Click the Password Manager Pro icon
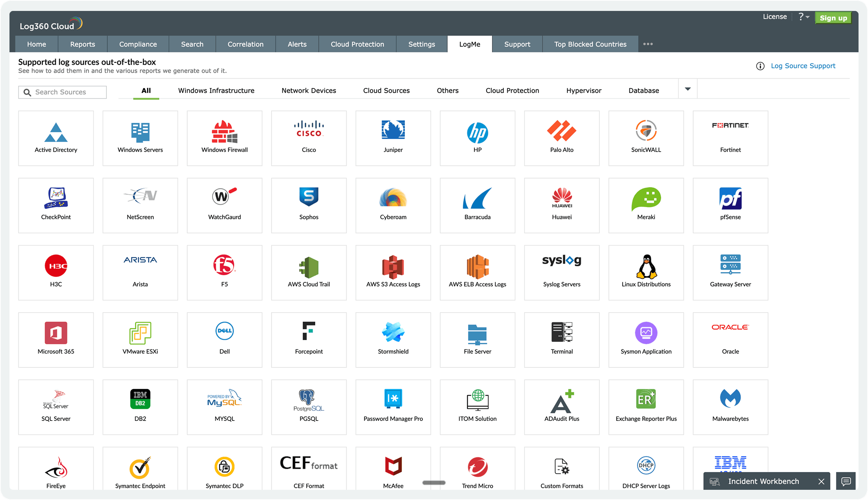Viewport: 868px width, 500px height. point(393,399)
